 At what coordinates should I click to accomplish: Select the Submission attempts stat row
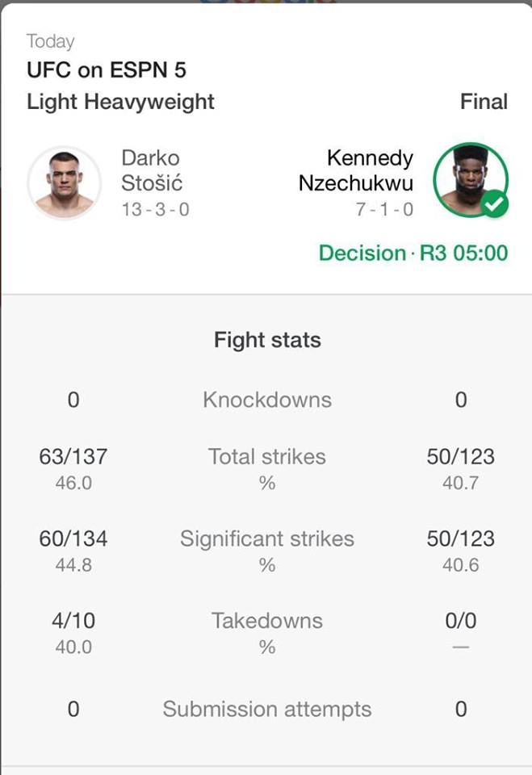click(266, 710)
